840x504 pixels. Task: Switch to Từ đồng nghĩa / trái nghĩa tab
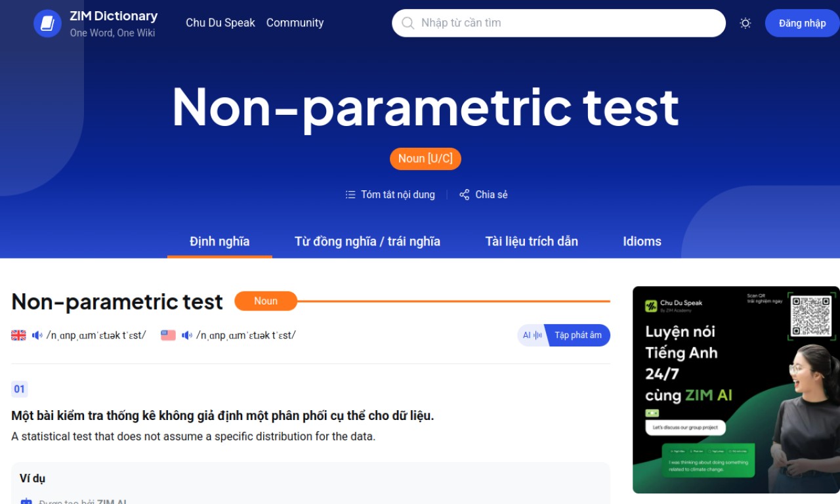[x=367, y=241]
